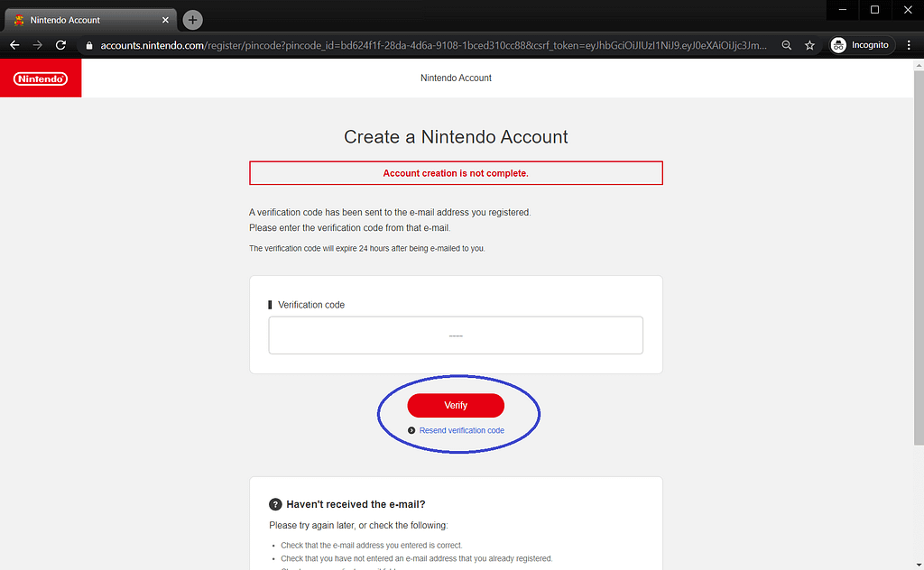Click the Verification code input field

[x=456, y=335]
